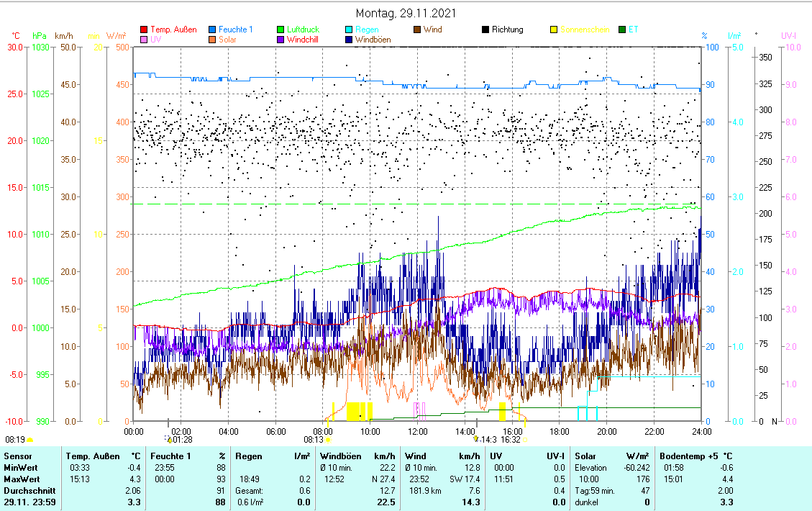Screen dimensions: 812x511
Task: Click the Regen table column header
Action: coord(249,456)
